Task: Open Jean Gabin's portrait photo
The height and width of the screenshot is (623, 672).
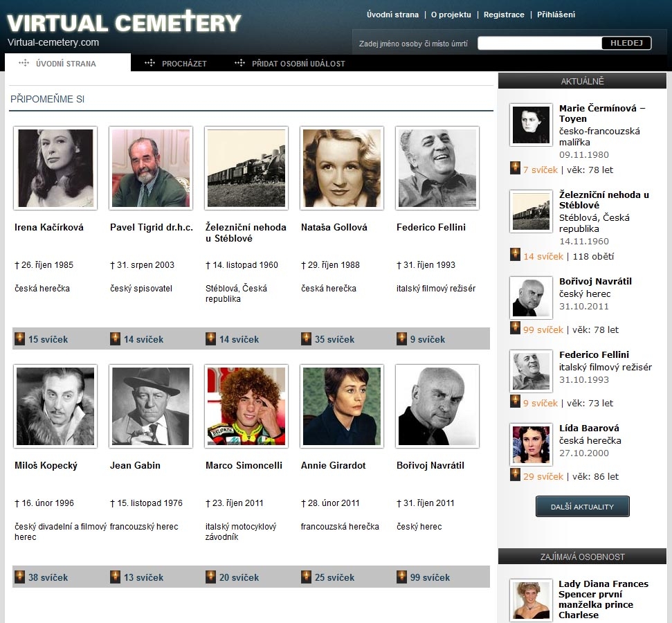Action: pos(151,406)
